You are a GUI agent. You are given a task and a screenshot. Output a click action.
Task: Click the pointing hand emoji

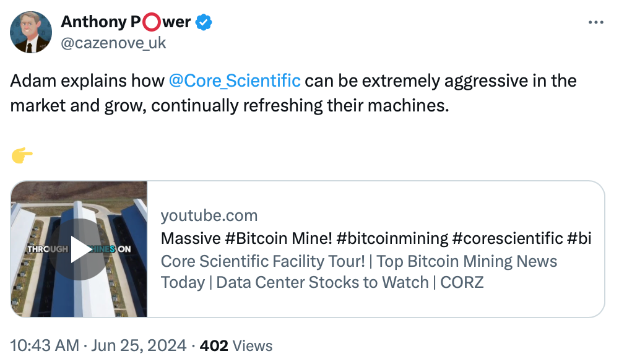point(22,155)
